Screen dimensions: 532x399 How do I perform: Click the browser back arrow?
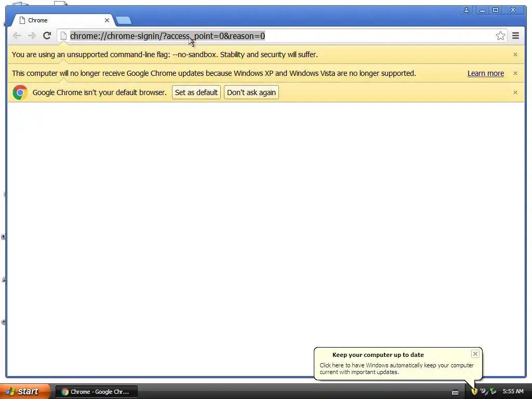click(17, 36)
